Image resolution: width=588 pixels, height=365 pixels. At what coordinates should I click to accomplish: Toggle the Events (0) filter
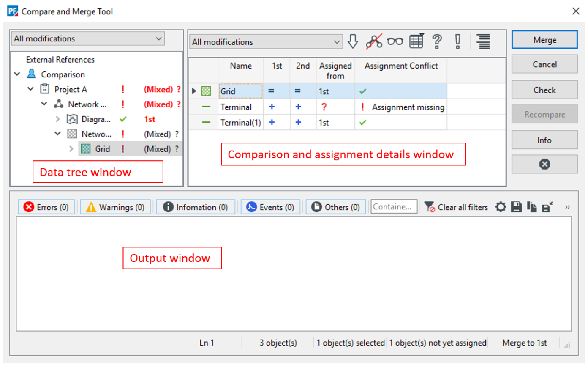point(270,207)
